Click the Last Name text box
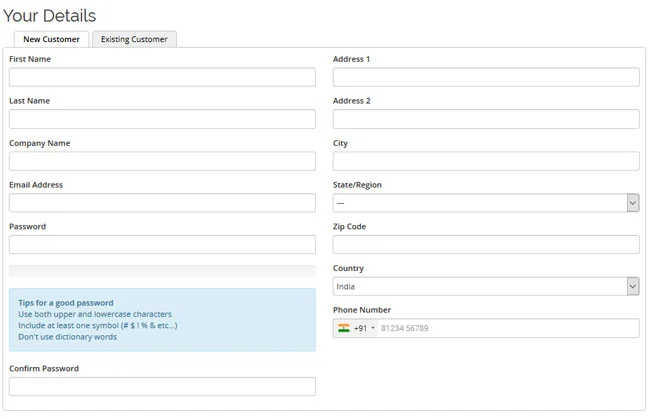650x419 pixels. pos(162,119)
